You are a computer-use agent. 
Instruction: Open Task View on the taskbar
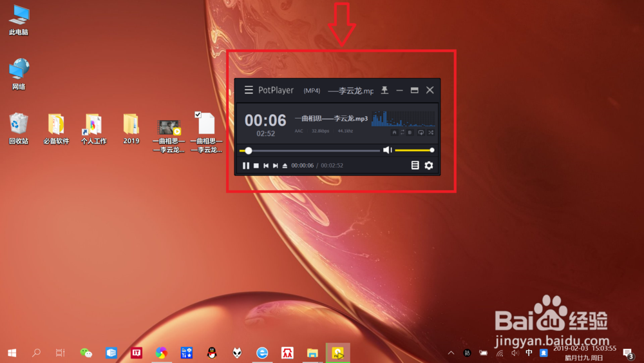pyautogui.click(x=60, y=353)
